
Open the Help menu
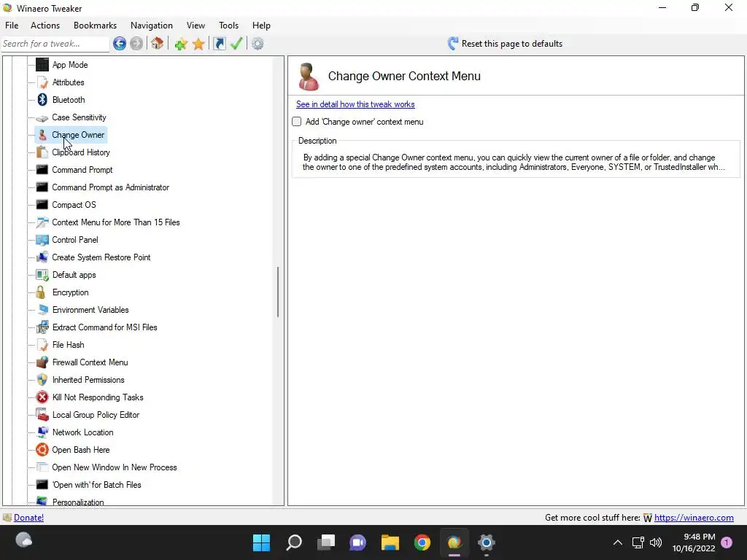tap(262, 26)
